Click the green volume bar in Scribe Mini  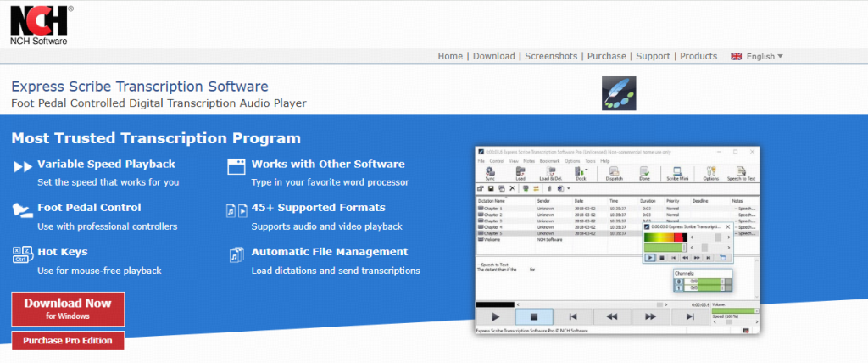click(665, 248)
